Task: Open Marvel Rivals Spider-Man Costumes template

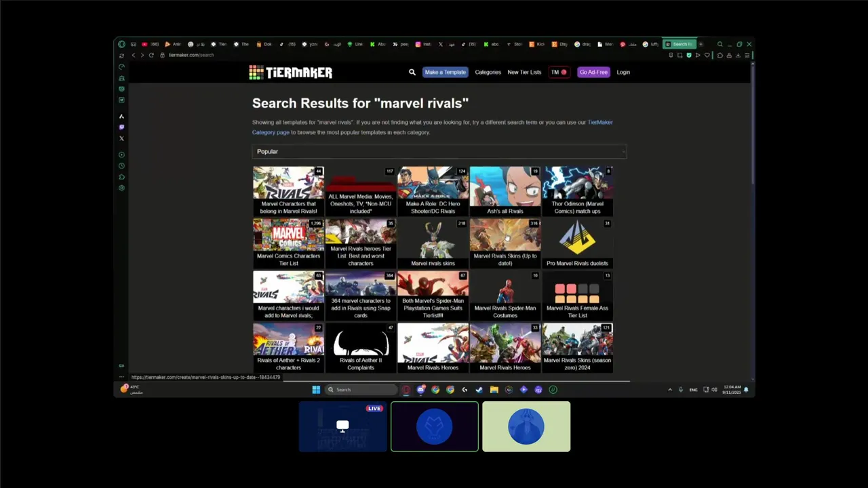Action: [505, 296]
